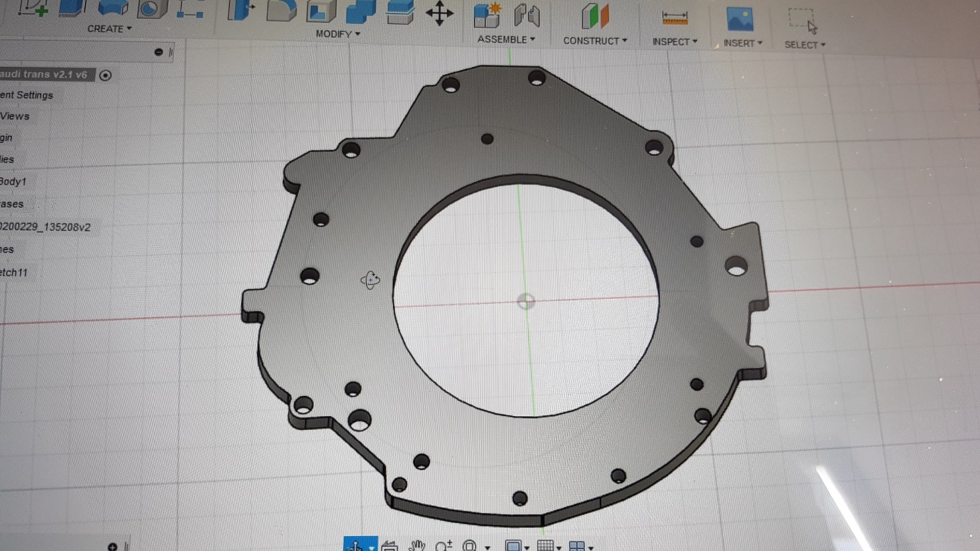Image resolution: width=980 pixels, height=551 pixels.
Task: Open the MODIFY dropdown menu
Action: [337, 34]
